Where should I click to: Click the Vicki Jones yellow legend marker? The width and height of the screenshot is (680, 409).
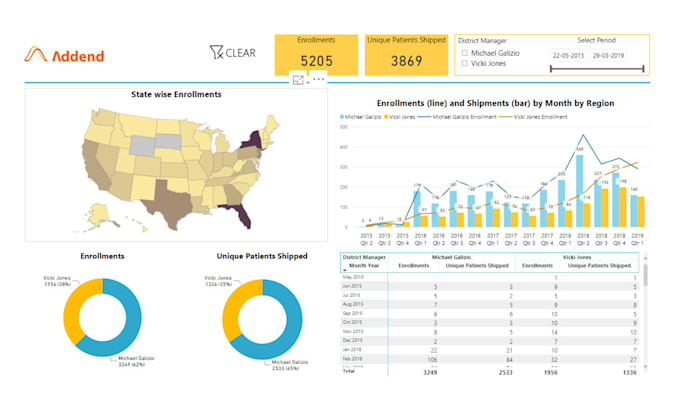click(x=386, y=117)
